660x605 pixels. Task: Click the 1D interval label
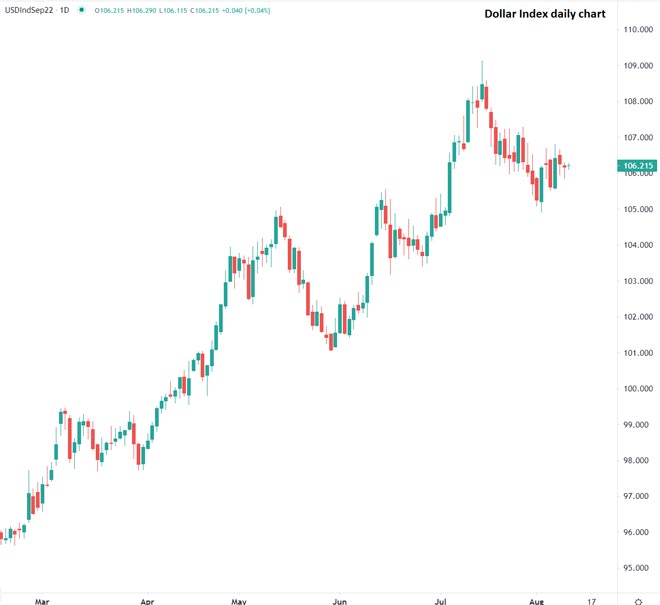point(65,11)
